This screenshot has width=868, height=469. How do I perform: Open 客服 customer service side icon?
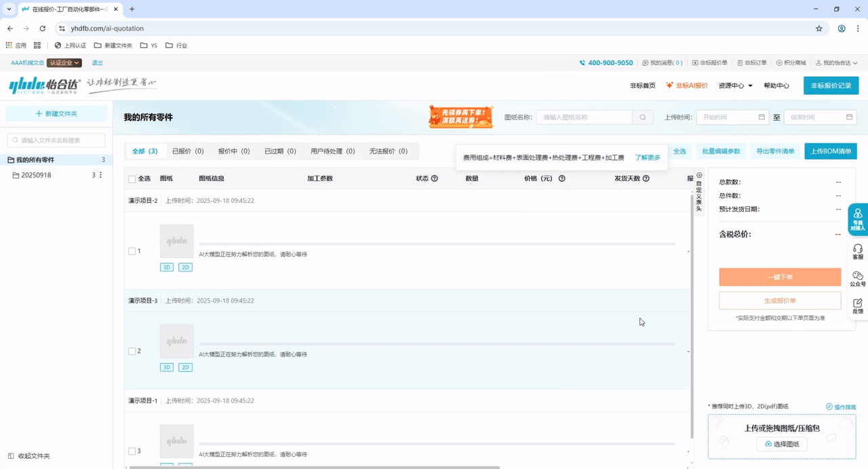click(x=858, y=252)
